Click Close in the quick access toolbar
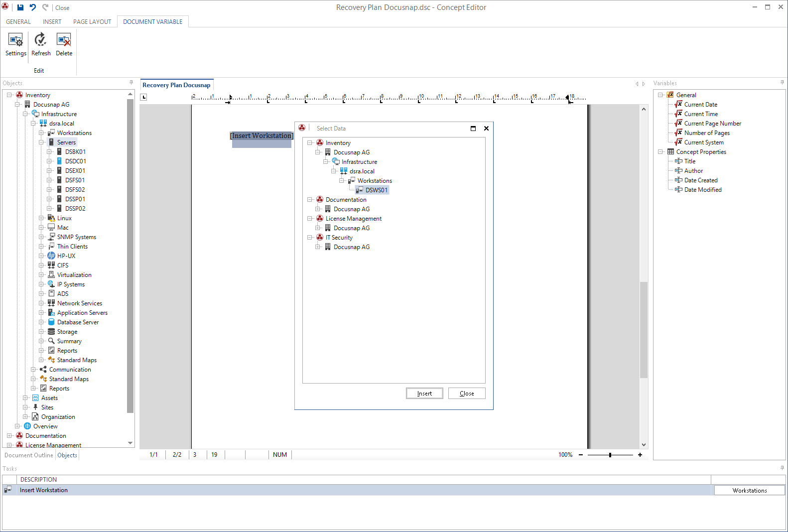The height and width of the screenshot is (532, 788). 62,8
